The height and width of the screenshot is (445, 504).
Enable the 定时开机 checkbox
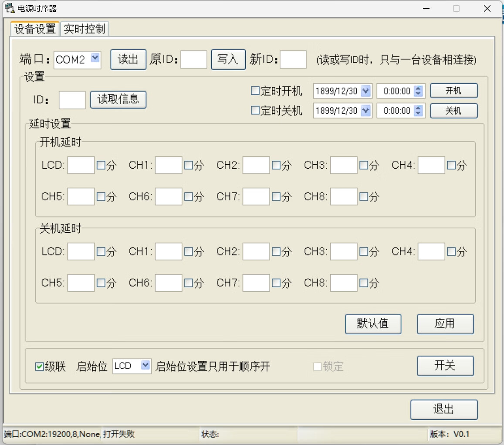pos(255,91)
